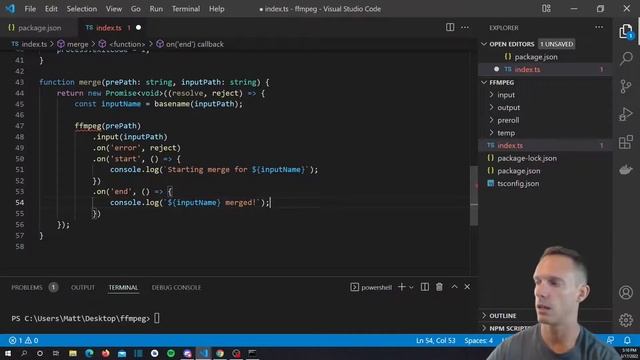Open the Extensions view
640x360 pixels.
[x=626, y=142]
